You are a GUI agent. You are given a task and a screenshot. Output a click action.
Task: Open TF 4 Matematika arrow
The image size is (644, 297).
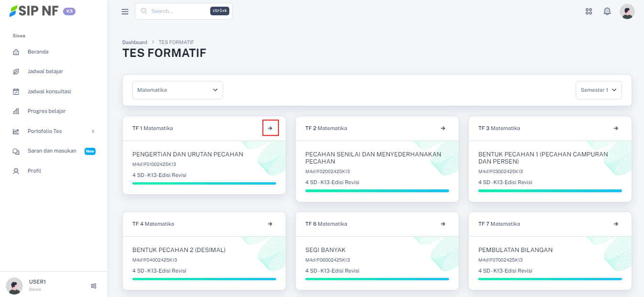(x=270, y=224)
